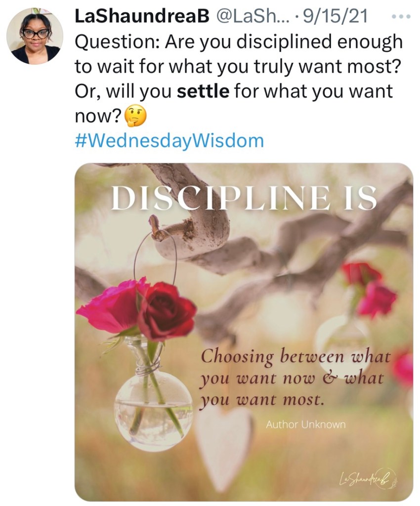Open the three-dot more options menu
Viewport: 420px width, 506px height.
[x=401, y=16]
